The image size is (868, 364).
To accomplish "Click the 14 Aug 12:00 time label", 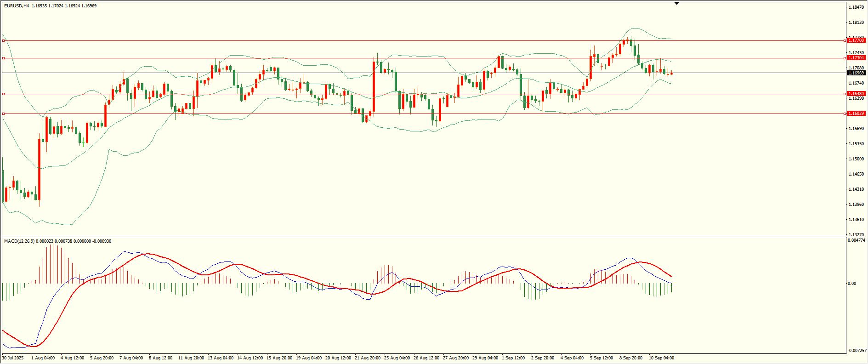I will (x=250, y=358).
